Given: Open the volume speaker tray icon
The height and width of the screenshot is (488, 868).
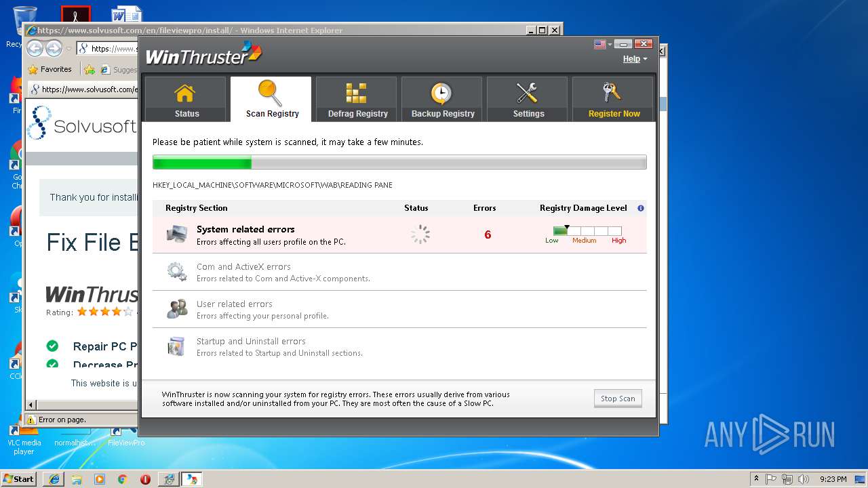Looking at the screenshot, I should pyautogui.click(x=803, y=479).
